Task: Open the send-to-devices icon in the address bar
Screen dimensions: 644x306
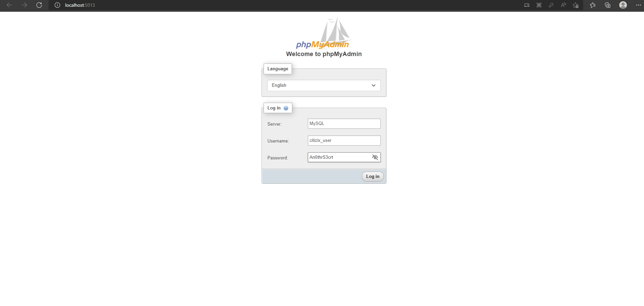Action: [527, 5]
